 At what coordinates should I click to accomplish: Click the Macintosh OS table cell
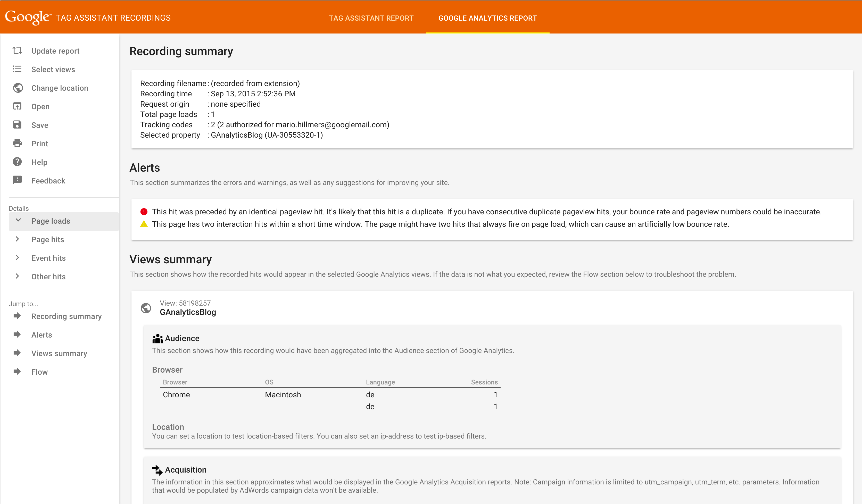pos(283,394)
